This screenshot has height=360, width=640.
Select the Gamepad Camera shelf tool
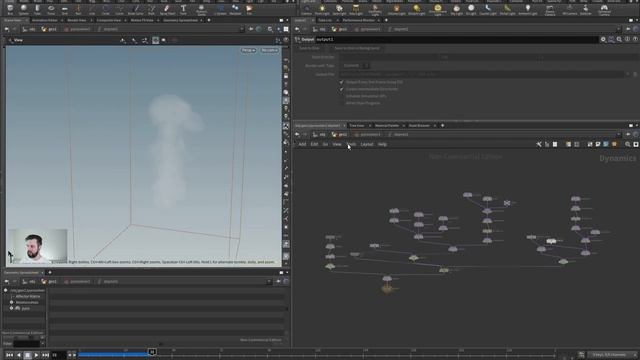(x=604, y=9)
